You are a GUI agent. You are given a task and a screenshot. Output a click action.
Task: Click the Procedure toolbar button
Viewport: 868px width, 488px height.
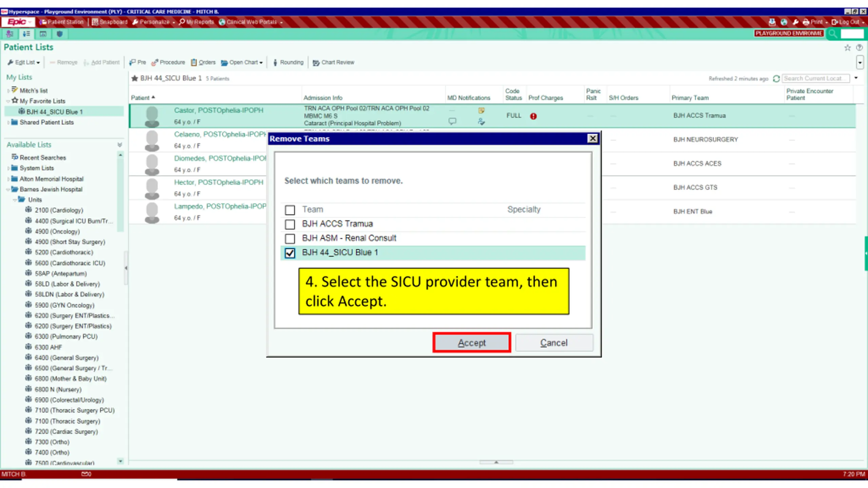coord(168,62)
